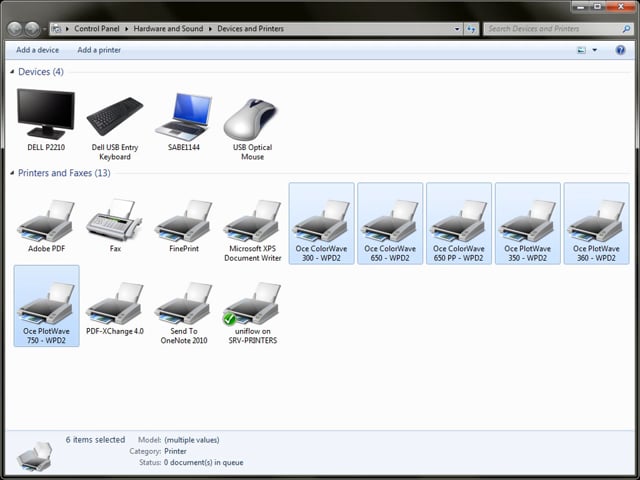Image resolution: width=640 pixels, height=480 pixels.
Task: Go back with the Back arrow button
Action: click(x=14, y=29)
